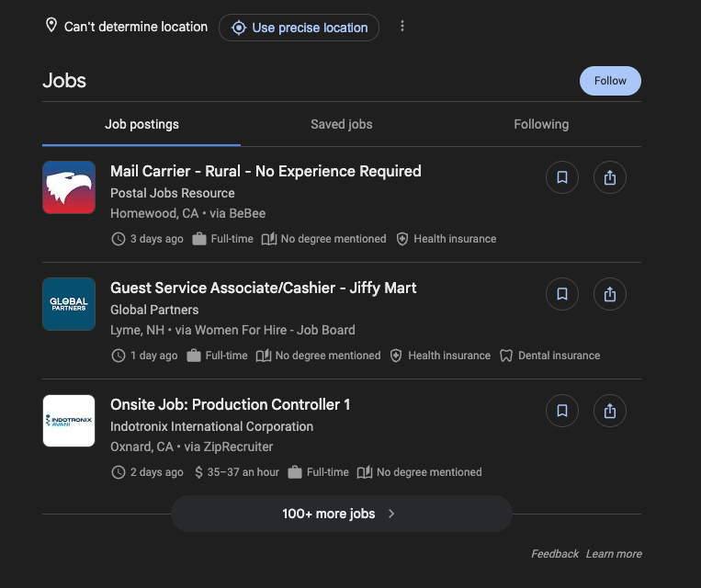The image size is (701, 588).
Task: Click Lyme, NH via Women For Hire text
Action: click(233, 331)
